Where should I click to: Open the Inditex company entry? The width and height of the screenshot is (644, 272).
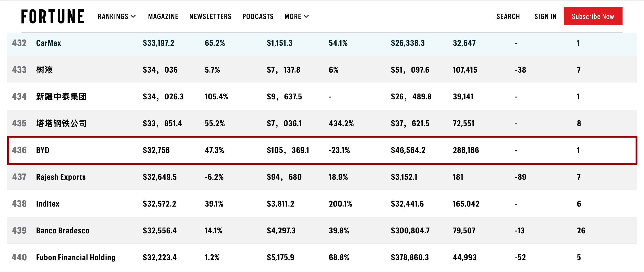(48, 204)
